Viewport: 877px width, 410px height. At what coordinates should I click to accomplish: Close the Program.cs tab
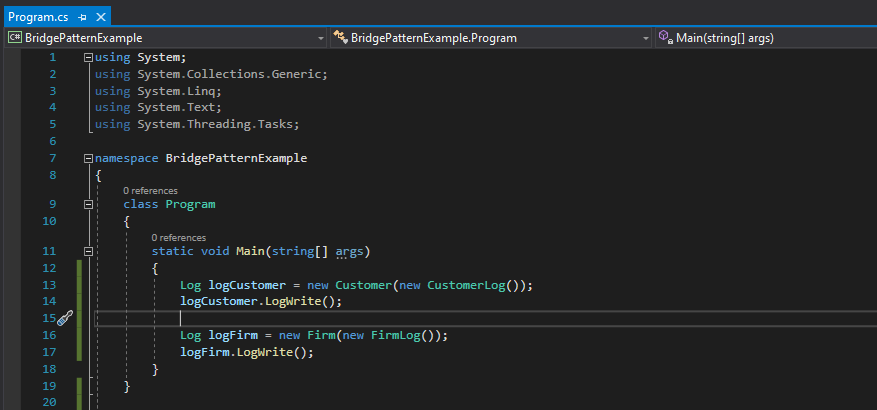(99, 17)
